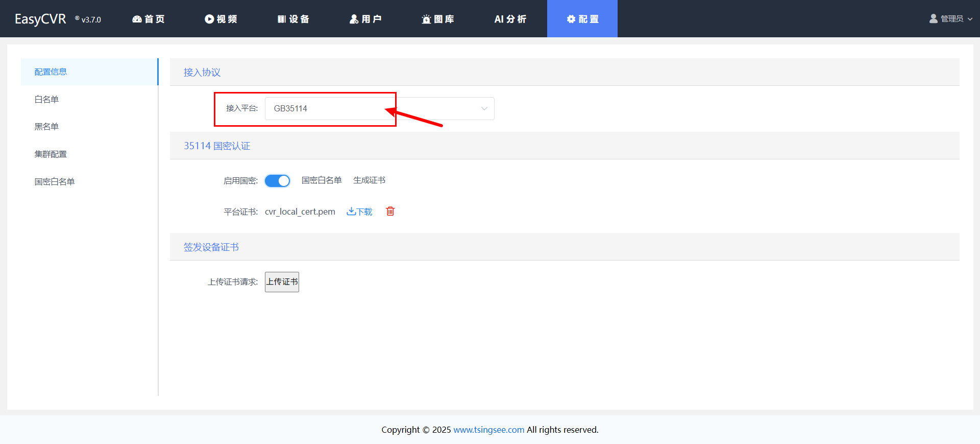The width and height of the screenshot is (980, 444).
Task: Click the user icon for 用户
Action: [354, 19]
